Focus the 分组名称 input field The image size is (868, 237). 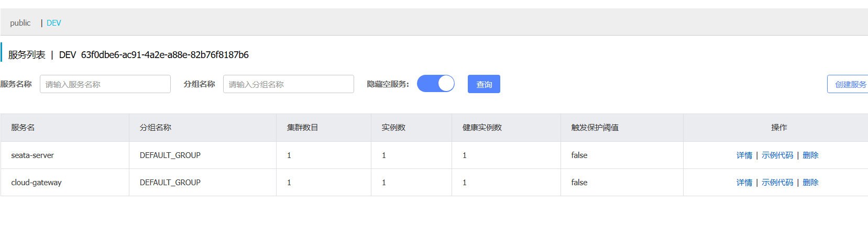(x=289, y=84)
